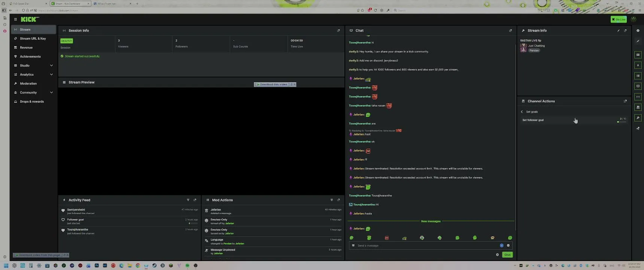Open the emote picker in chat input

(x=508, y=246)
